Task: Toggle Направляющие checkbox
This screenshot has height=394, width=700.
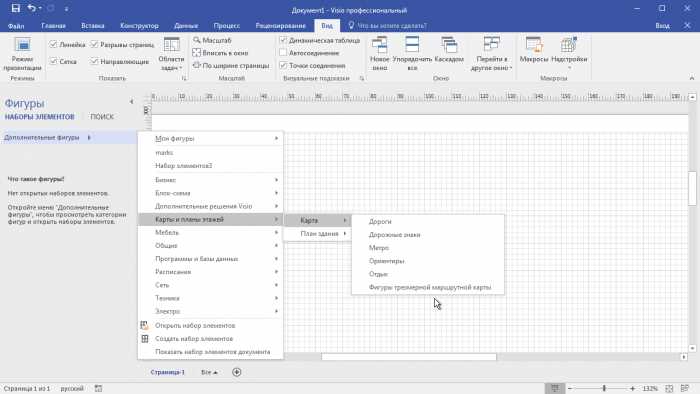Action: click(94, 61)
